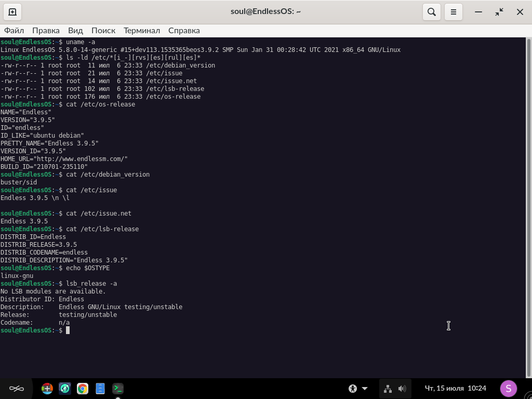Open the teal circular app icon in taskbar
532x399 pixels.
point(65,389)
